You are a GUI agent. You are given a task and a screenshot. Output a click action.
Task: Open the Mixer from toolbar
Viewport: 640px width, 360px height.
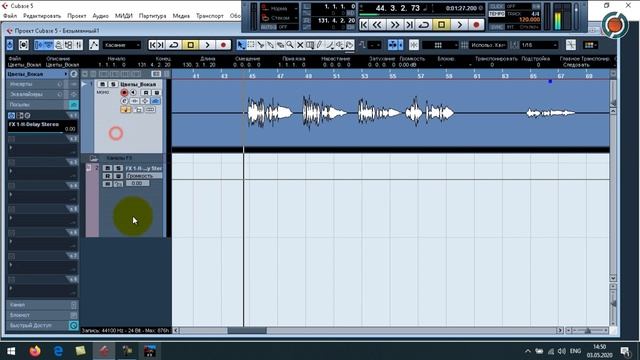(79, 45)
